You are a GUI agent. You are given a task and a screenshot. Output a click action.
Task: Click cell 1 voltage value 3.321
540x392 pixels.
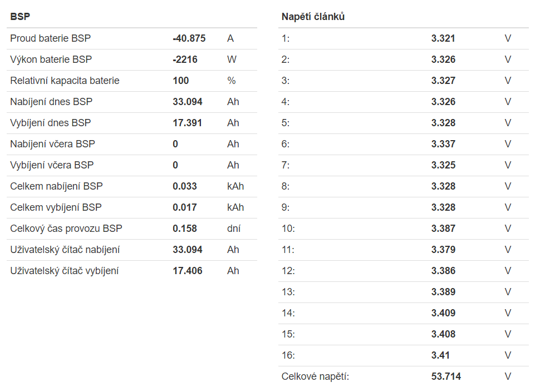point(443,38)
